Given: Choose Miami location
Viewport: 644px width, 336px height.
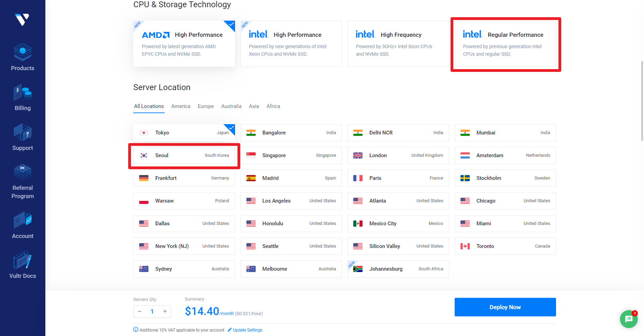Looking at the screenshot, I should coord(505,224).
